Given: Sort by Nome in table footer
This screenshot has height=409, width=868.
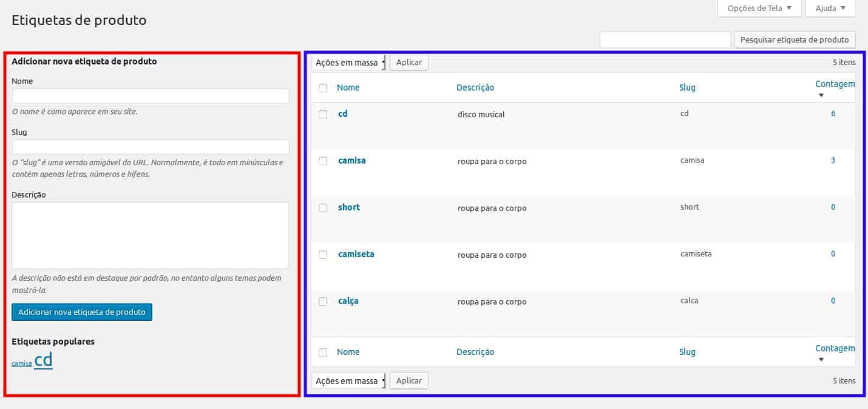Looking at the screenshot, I should 348,352.
